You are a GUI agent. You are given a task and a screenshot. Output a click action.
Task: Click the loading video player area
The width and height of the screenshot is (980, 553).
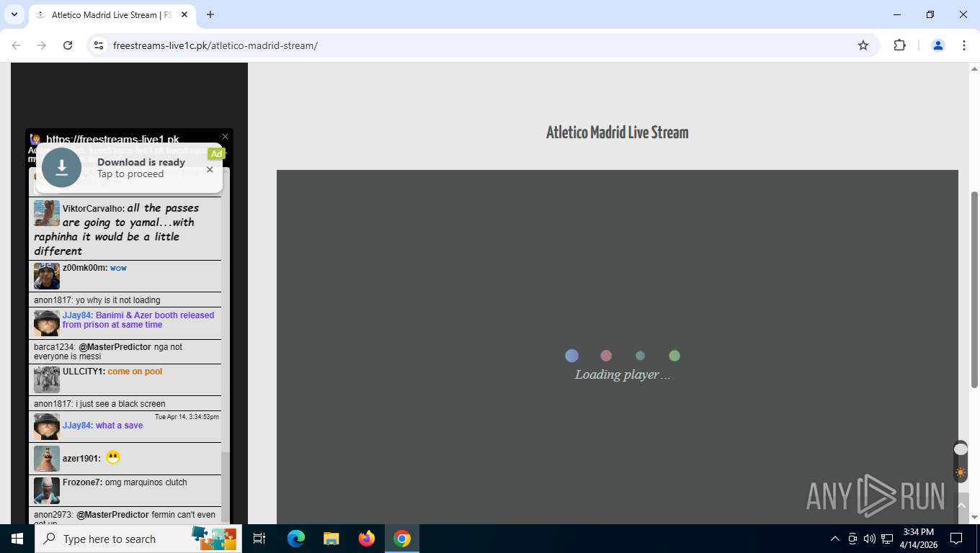tap(618, 347)
